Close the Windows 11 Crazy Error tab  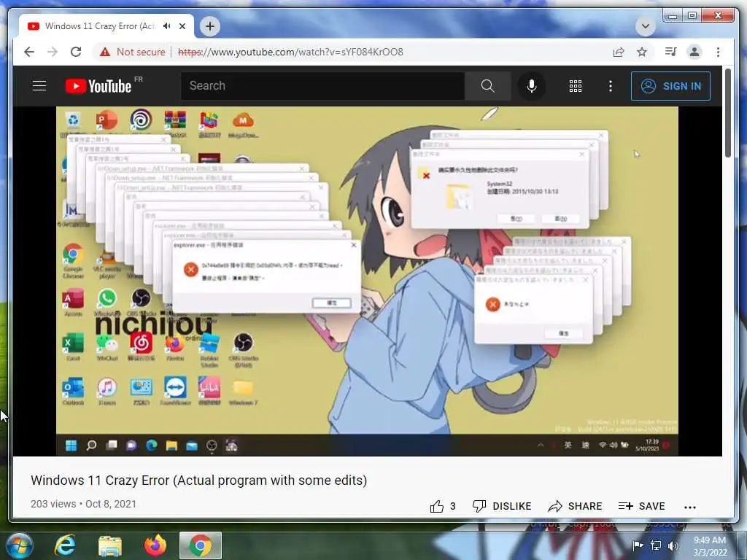[182, 26]
